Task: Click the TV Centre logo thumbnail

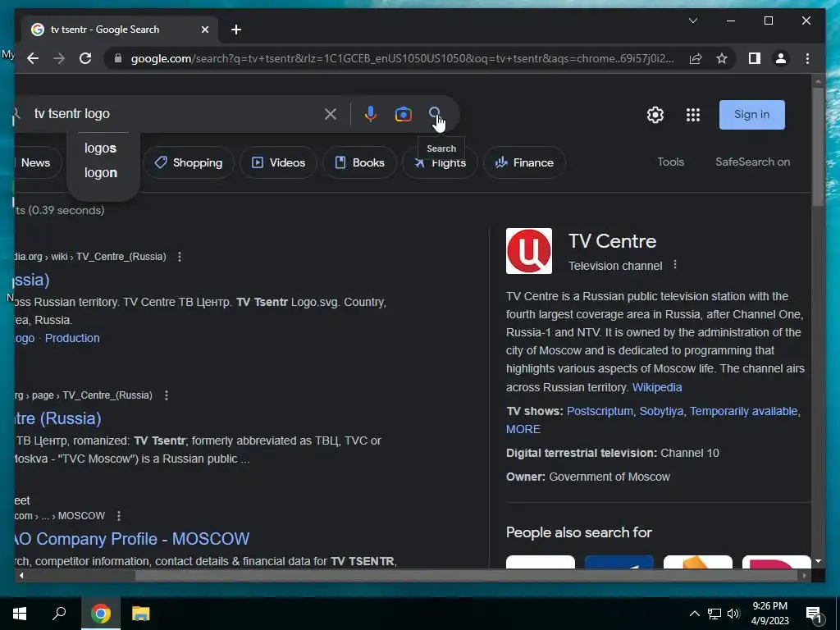Action: click(x=529, y=251)
